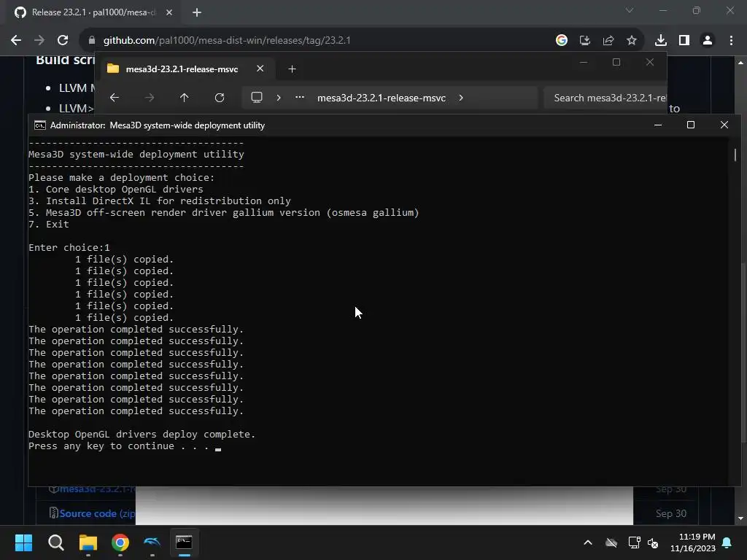747x560 pixels.
Task: Click the command prompt window system icon
Action: [40, 125]
